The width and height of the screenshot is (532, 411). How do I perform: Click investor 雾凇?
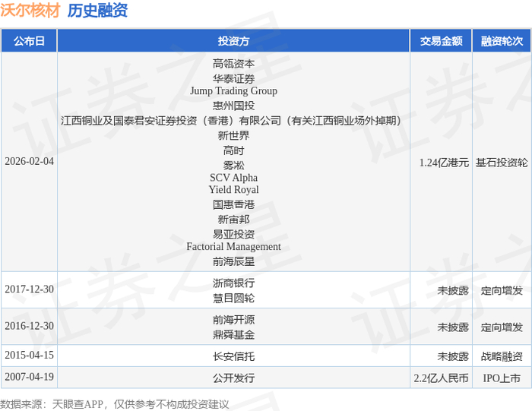pos(233,166)
